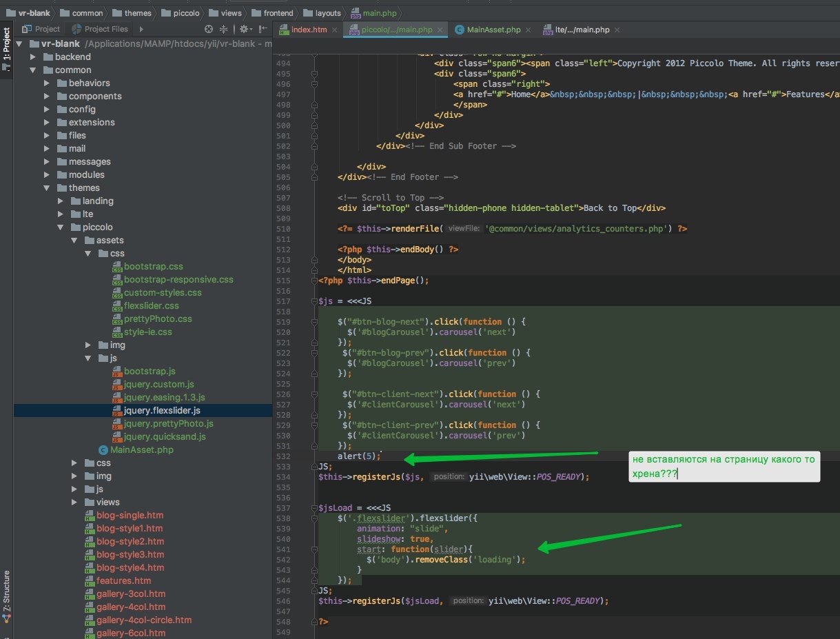Click the collapse all icon in project panel

pyautogui.click(x=223, y=29)
